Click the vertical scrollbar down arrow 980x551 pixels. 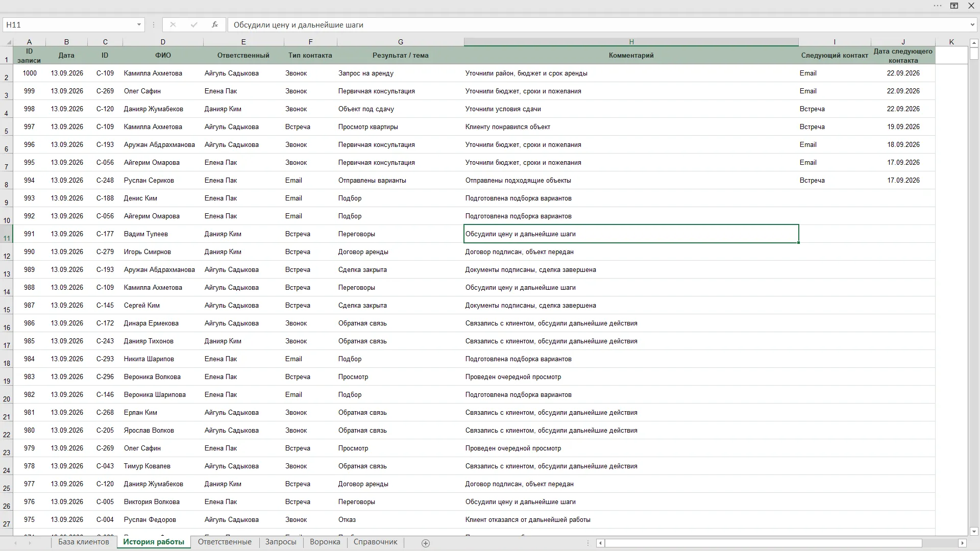(x=974, y=531)
